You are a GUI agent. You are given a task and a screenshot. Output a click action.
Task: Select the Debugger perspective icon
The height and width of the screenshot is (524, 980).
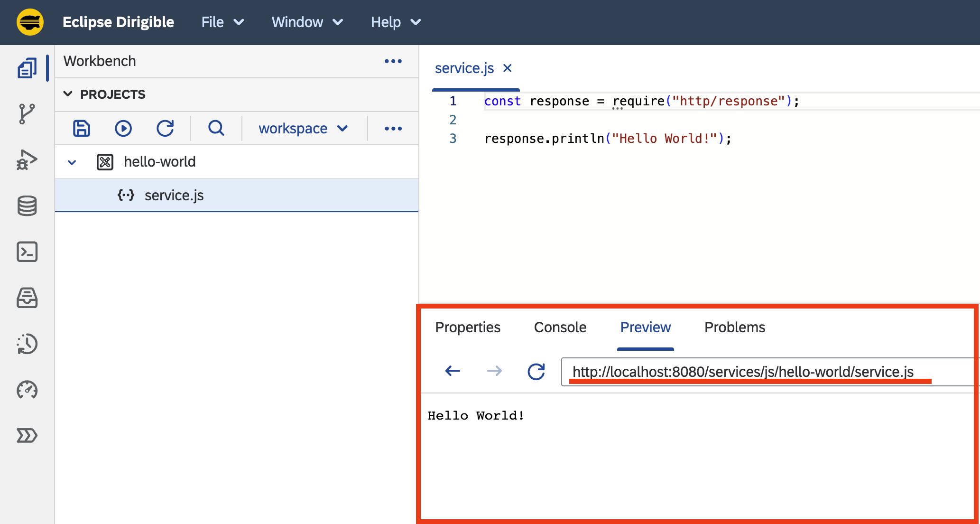pos(27,159)
